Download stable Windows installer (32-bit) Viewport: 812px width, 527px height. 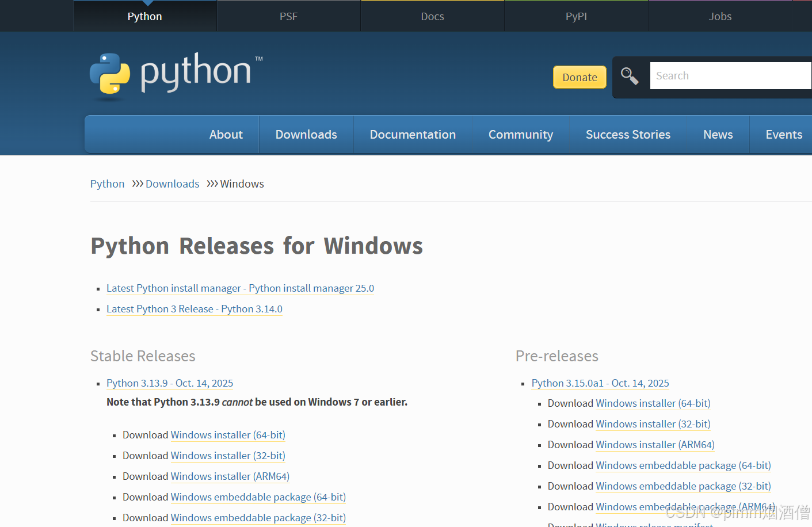coord(228,456)
